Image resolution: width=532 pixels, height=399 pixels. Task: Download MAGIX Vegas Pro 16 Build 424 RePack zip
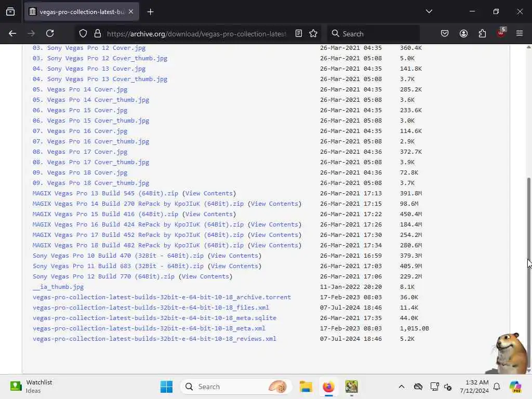(x=138, y=224)
